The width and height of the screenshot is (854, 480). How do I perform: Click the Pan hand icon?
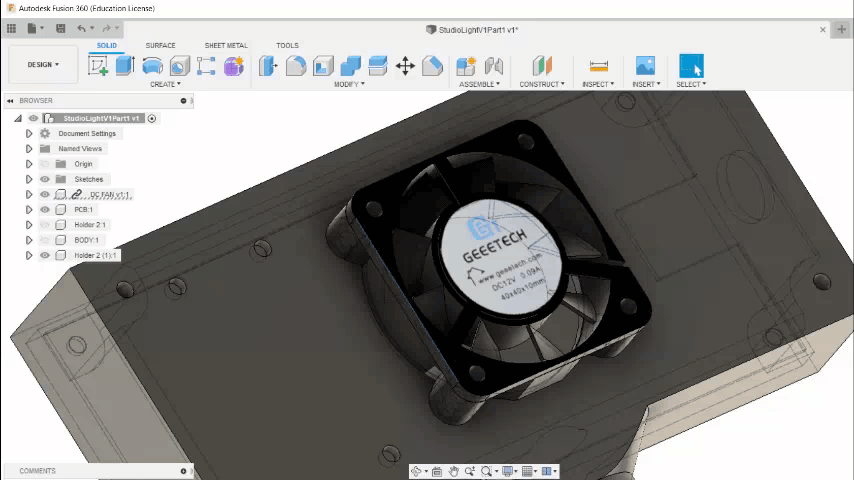point(453,471)
